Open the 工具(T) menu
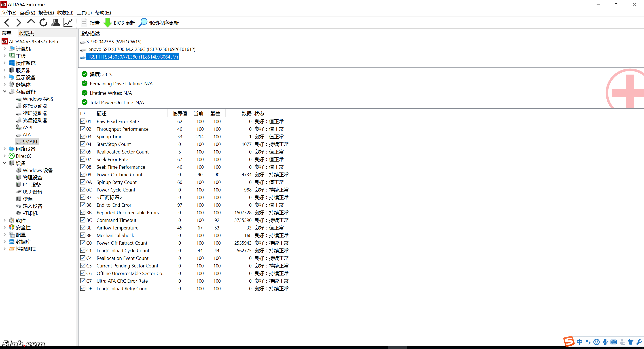 [84, 13]
